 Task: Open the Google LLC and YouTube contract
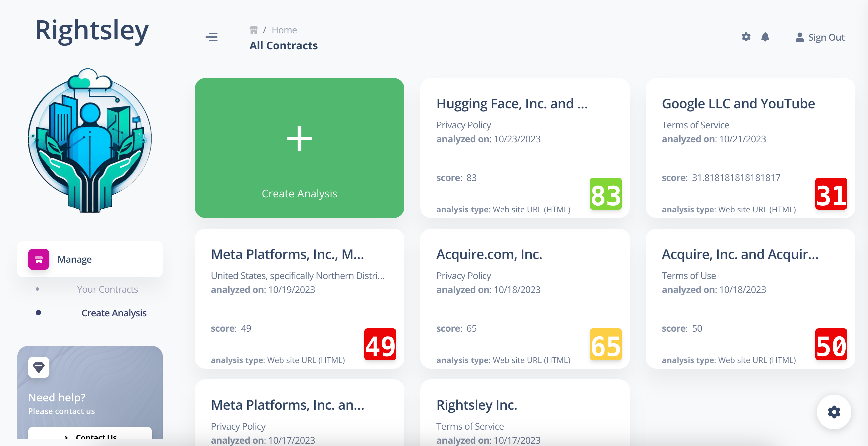(738, 104)
